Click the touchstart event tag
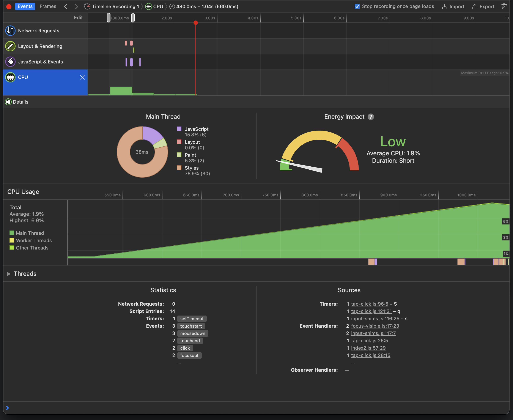This screenshot has height=420, width=513. [x=191, y=326]
